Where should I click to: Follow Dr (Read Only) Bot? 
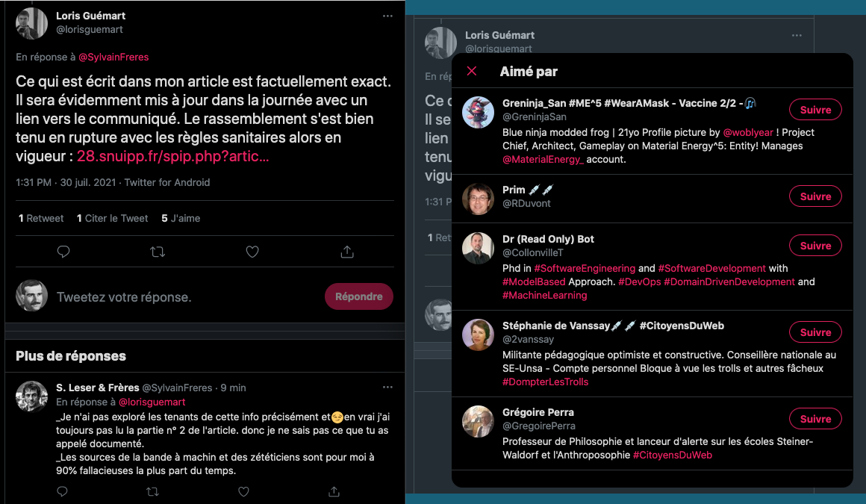pos(814,246)
